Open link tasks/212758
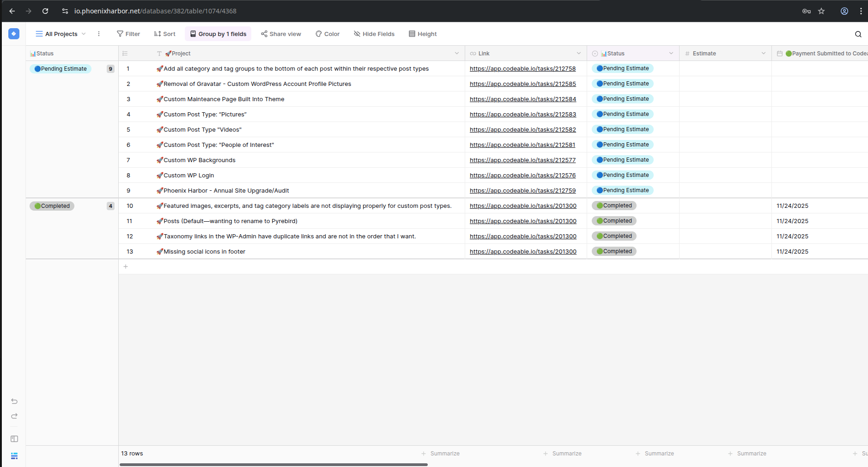 click(x=522, y=69)
